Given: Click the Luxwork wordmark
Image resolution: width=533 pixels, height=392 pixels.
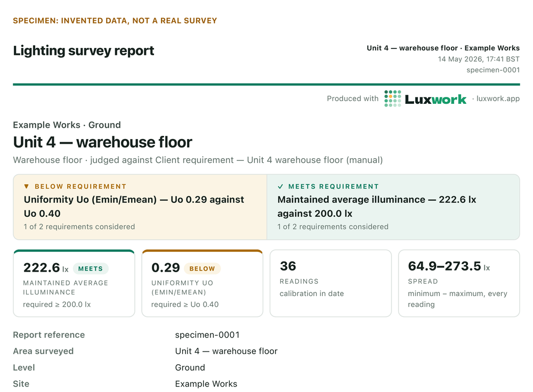Looking at the screenshot, I should [x=435, y=99].
